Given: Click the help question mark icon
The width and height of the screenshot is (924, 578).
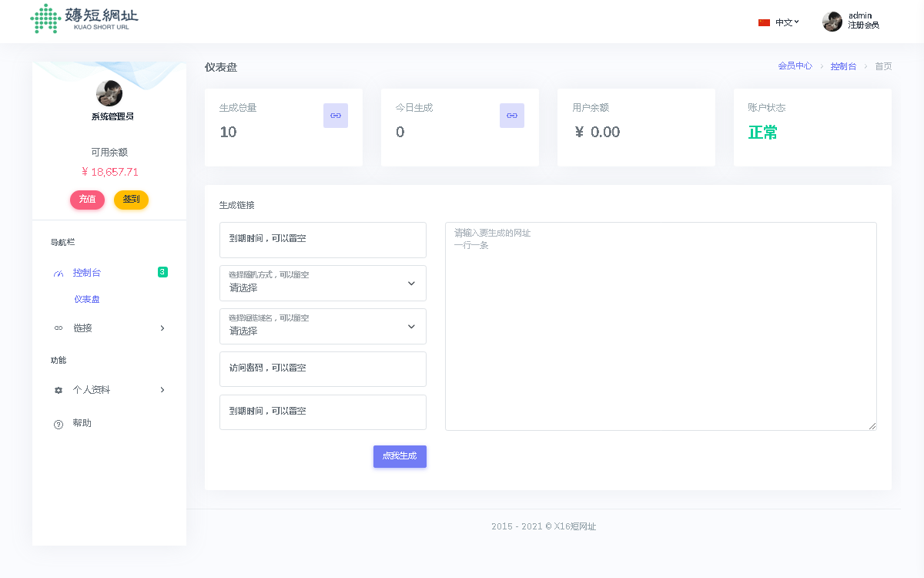Looking at the screenshot, I should (59, 424).
